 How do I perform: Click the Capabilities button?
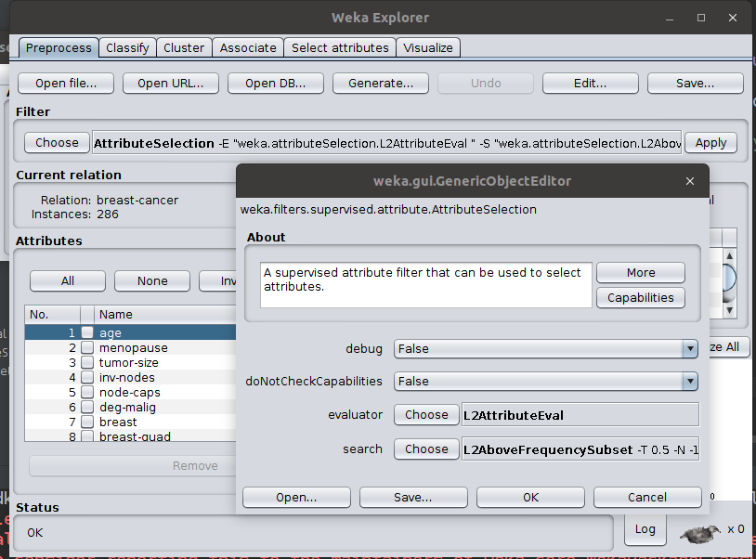641,298
